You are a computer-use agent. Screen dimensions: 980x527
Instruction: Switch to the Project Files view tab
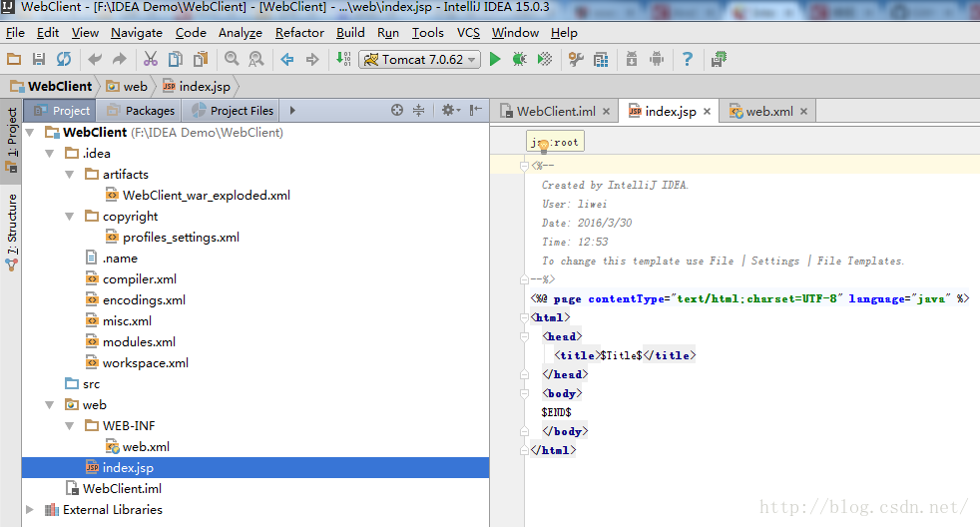point(233,111)
